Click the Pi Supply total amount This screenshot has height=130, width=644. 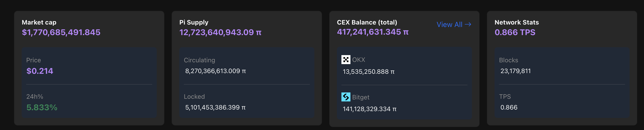[220, 32]
